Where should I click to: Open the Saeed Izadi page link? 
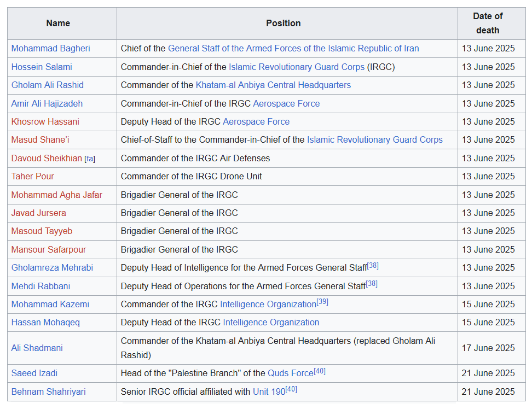tap(34, 373)
